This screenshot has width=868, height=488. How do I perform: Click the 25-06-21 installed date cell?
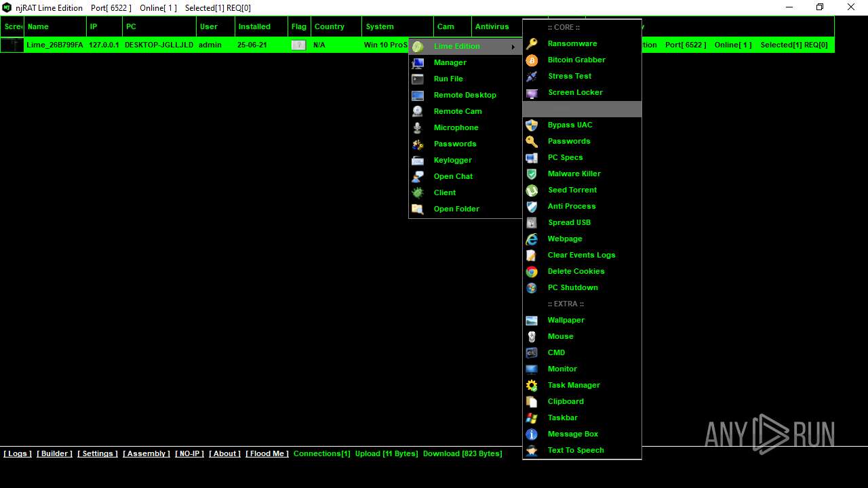252,45
